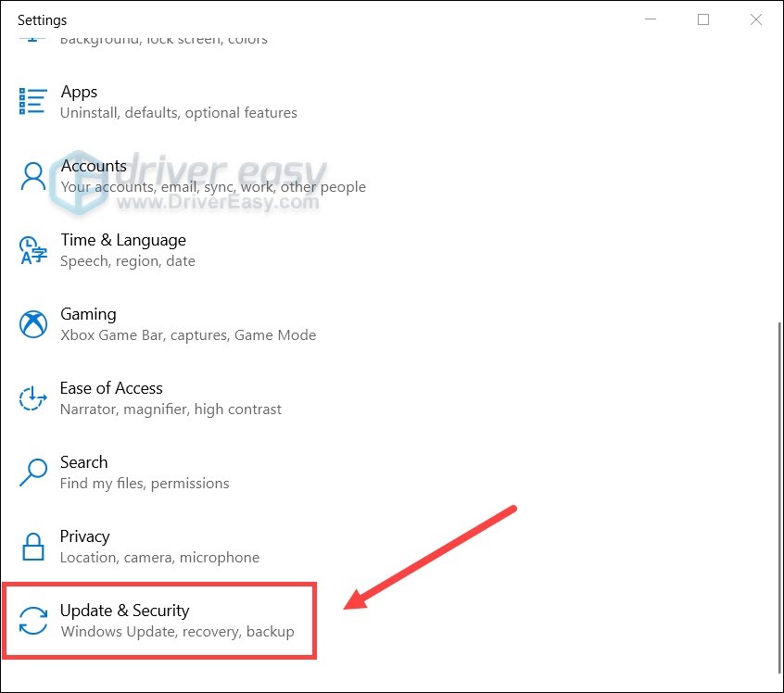Click the "Background, lock screen, colors" description
The width and height of the screenshot is (784, 693).
163,39
